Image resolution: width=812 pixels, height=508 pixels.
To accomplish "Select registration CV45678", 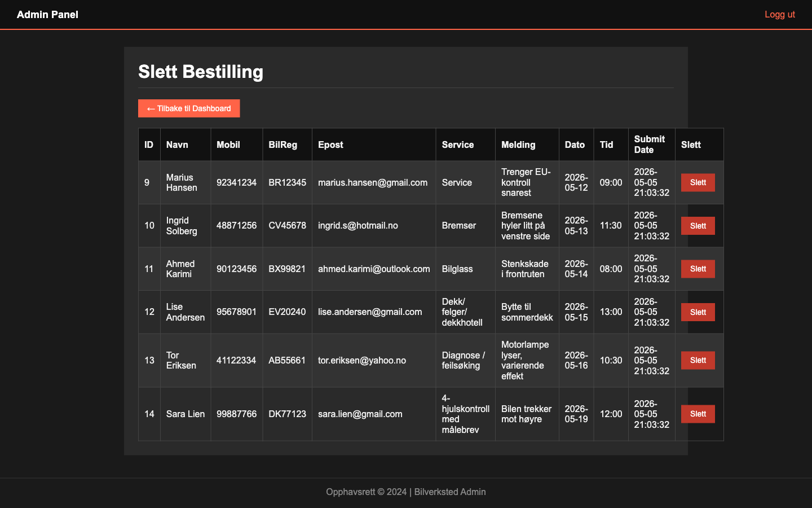I will [x=287, y=225].
